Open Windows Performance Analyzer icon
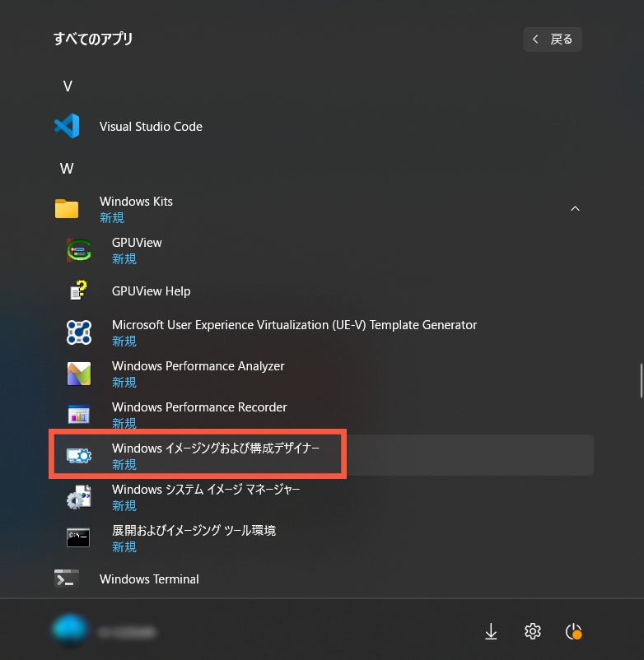The width and height of the screenshot is (644, 660). point(79,374)
